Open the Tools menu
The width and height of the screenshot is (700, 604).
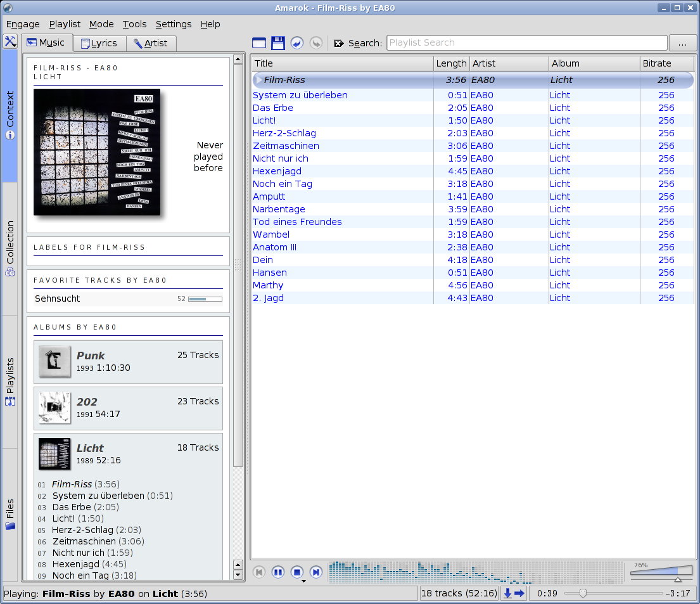click(134, 24)
